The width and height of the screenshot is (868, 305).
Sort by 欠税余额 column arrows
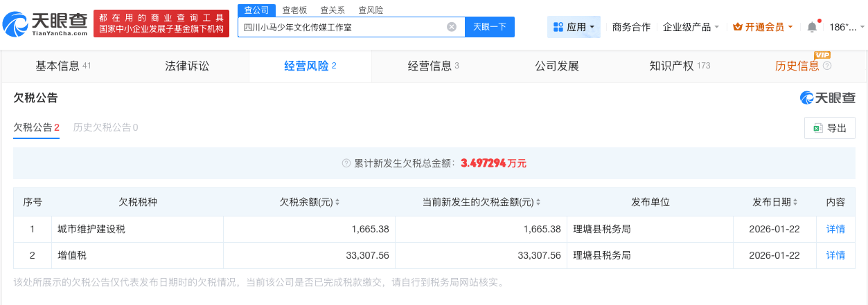[337, 203]
